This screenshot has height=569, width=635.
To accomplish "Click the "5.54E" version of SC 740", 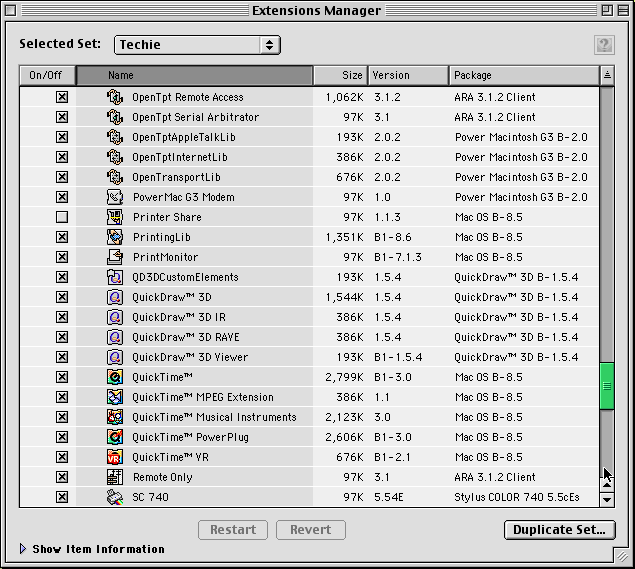I will point(388,497).
